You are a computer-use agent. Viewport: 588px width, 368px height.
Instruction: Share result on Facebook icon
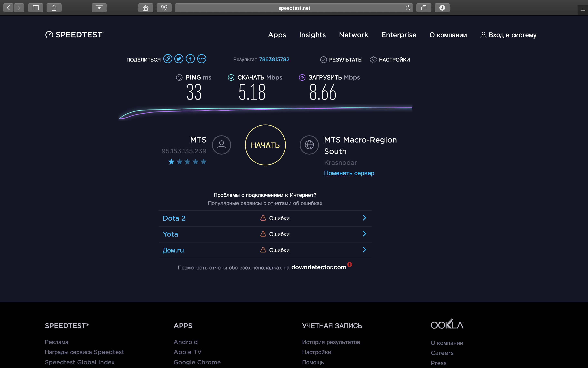[x=190, y=59]
